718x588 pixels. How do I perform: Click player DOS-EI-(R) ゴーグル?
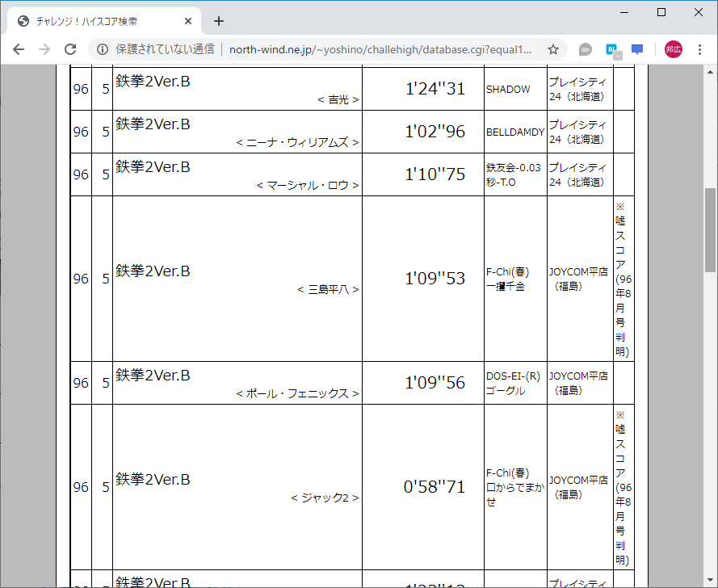click(x=514, y=384)
